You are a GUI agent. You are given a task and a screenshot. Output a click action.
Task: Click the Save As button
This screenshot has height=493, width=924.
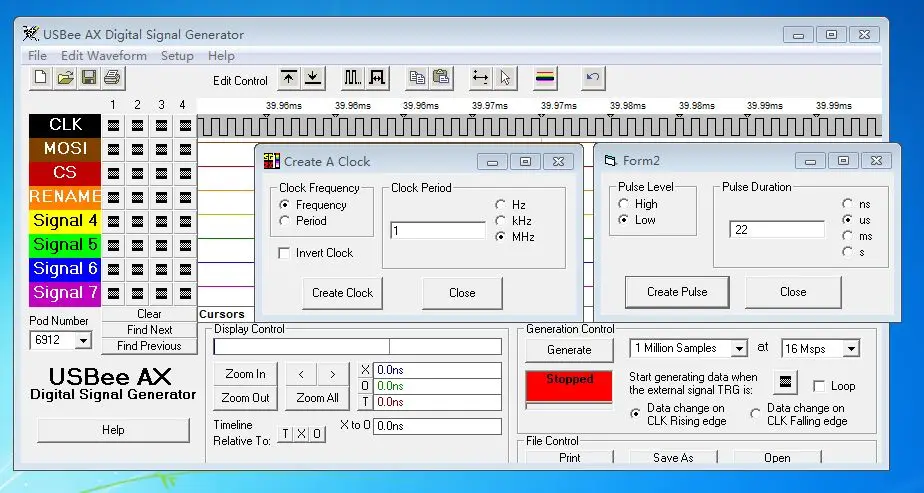(673, 458)
